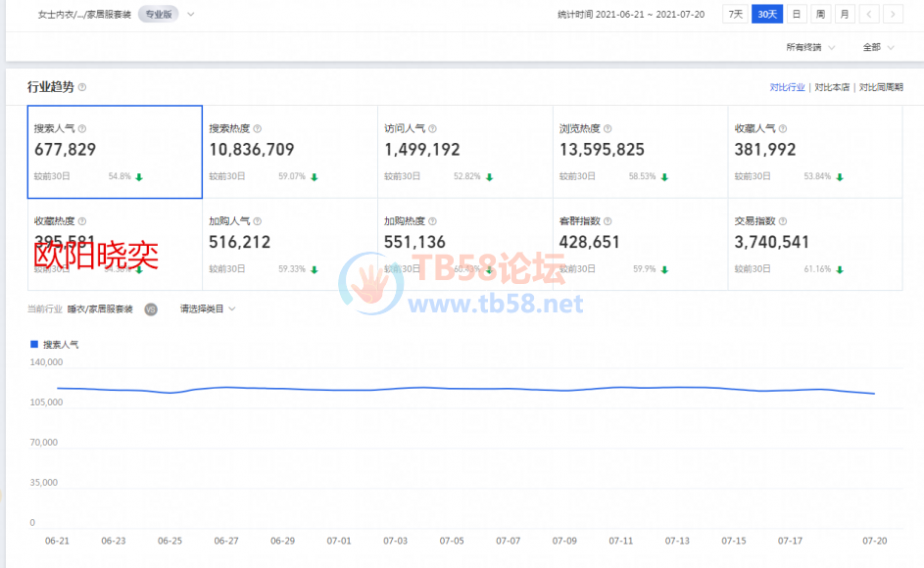The height and width of the screenshot is (568, 924).
Task: Expand the 请选择类目 category selector
Action: tap(207, 308)
